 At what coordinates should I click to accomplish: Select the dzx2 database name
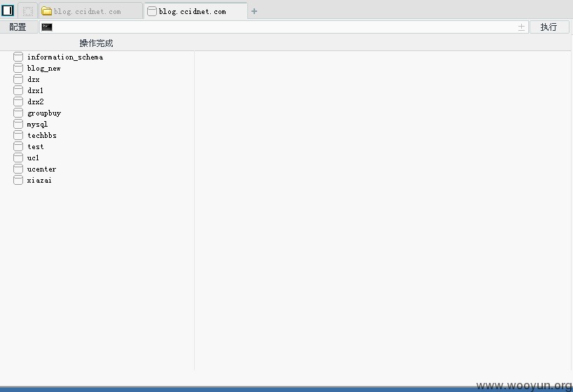coord(36,101)
